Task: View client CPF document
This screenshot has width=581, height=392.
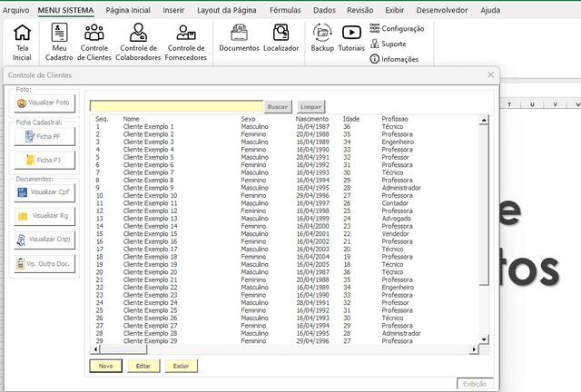Action: 44,192
